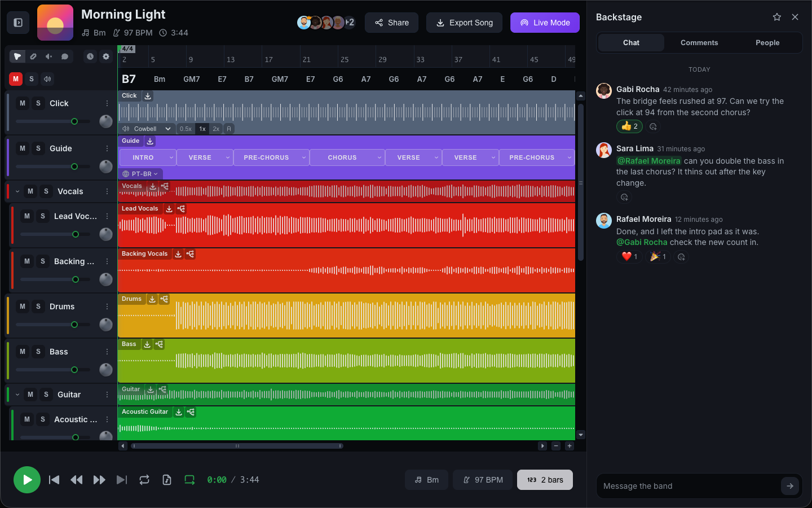Select the pointer tool in the track toolbar
812x508 pixels.
[x=17, y=56]
